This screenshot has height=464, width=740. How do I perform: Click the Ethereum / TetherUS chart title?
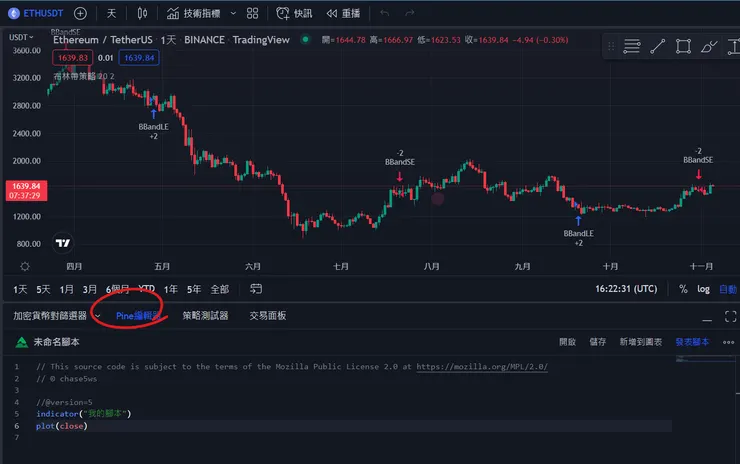point(102,40)
